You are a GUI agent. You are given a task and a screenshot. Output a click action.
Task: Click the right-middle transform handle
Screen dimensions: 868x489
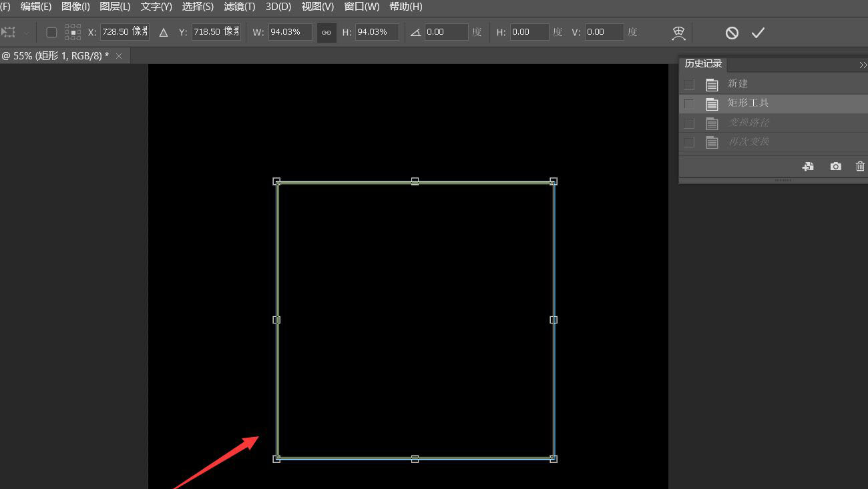[x=554, y=320]
